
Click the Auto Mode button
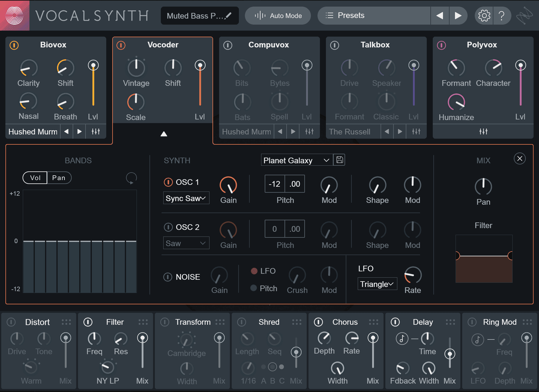coord(278,16)
